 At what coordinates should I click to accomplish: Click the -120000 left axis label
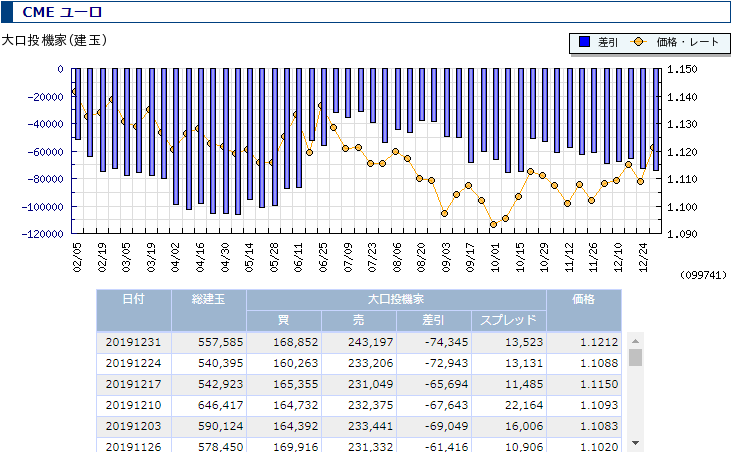click(42, 234)
